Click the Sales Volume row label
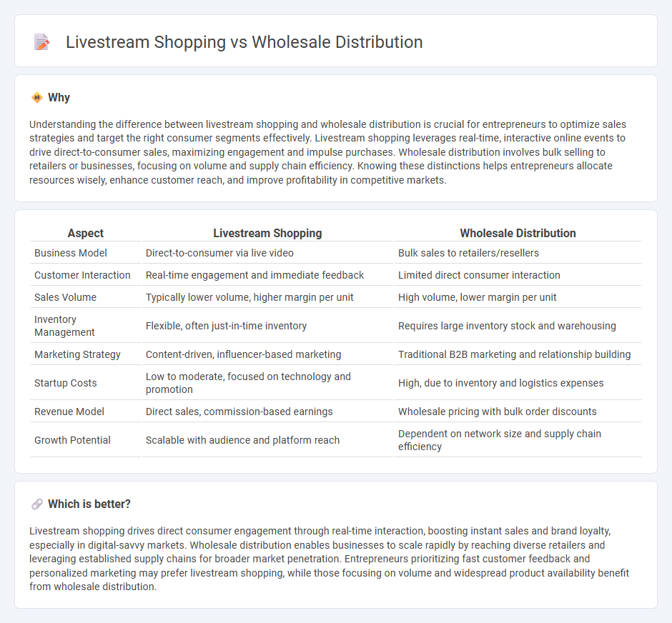Screen dimensions: 672x623 65,298
